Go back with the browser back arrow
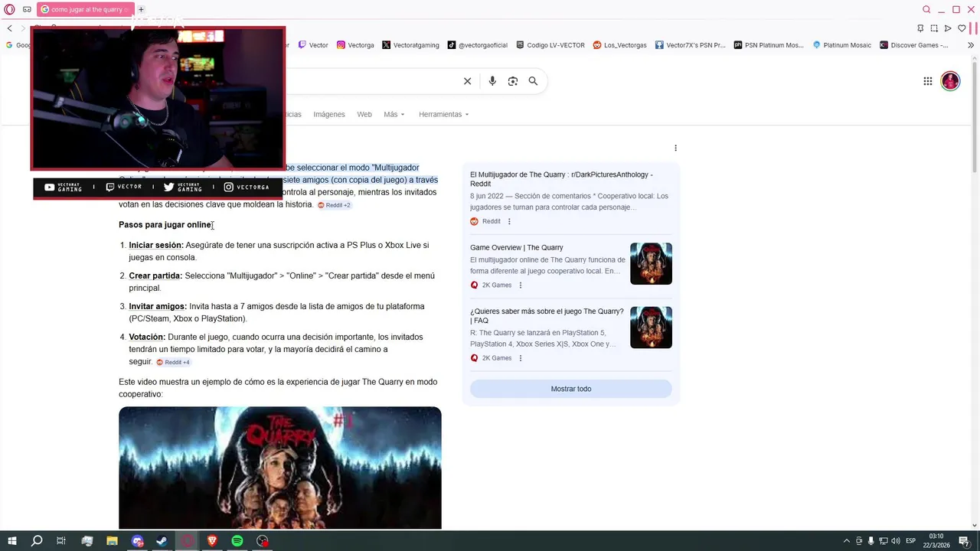Screen dimensions: 980x551 10,28
